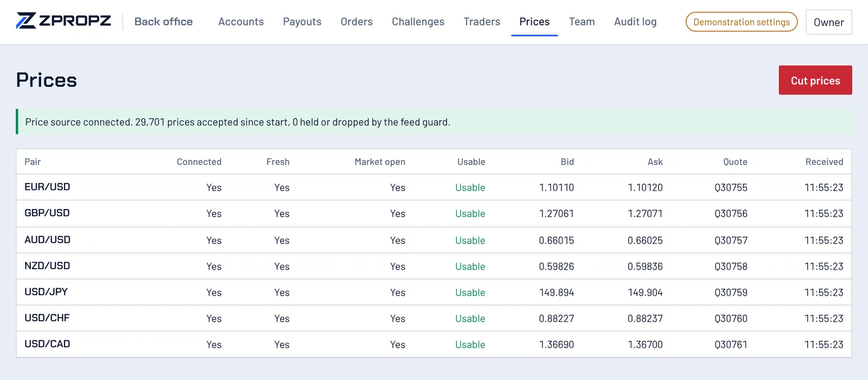Open the Challenges tab
868x380 pixels.
tap(418, 22)
